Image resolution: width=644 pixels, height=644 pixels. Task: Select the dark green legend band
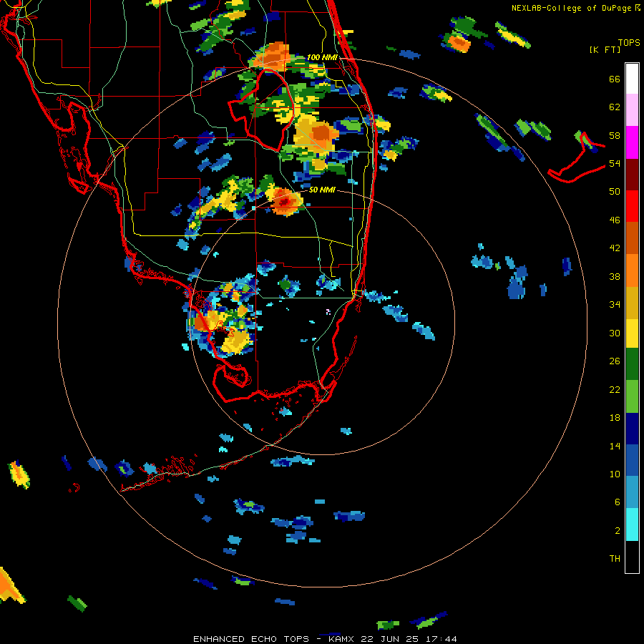[632, 364]
